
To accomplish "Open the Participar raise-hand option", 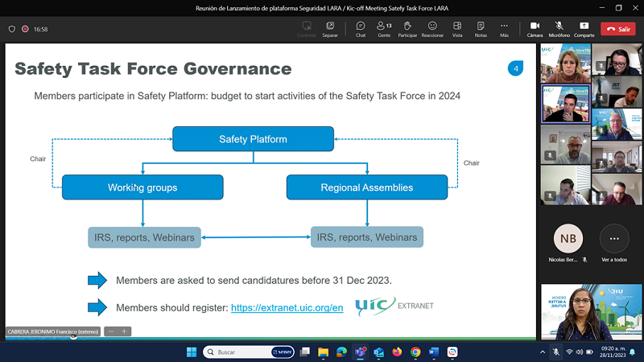I will [407, 29].
